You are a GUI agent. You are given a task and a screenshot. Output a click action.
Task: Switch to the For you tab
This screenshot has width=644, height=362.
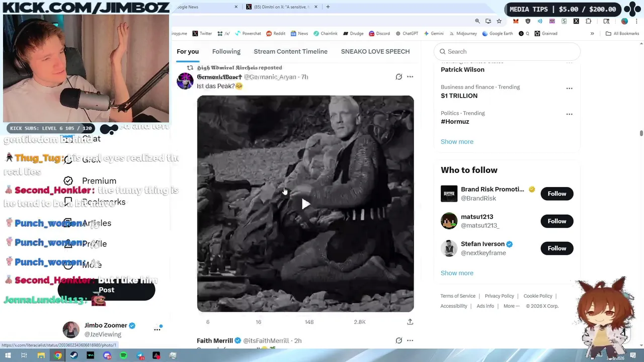click(188, 51)
